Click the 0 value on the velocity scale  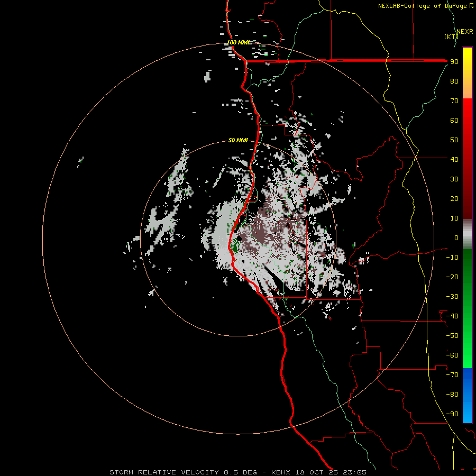tap(456, 238)
